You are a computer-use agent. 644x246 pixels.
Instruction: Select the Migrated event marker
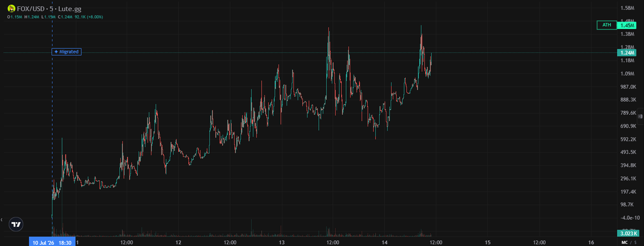coord(66,52)
